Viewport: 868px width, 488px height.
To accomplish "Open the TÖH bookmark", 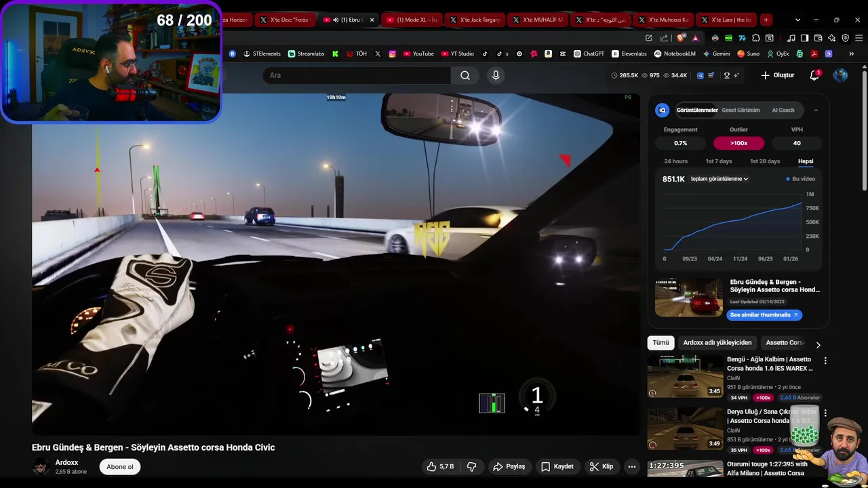I will (x=357, y=54).
